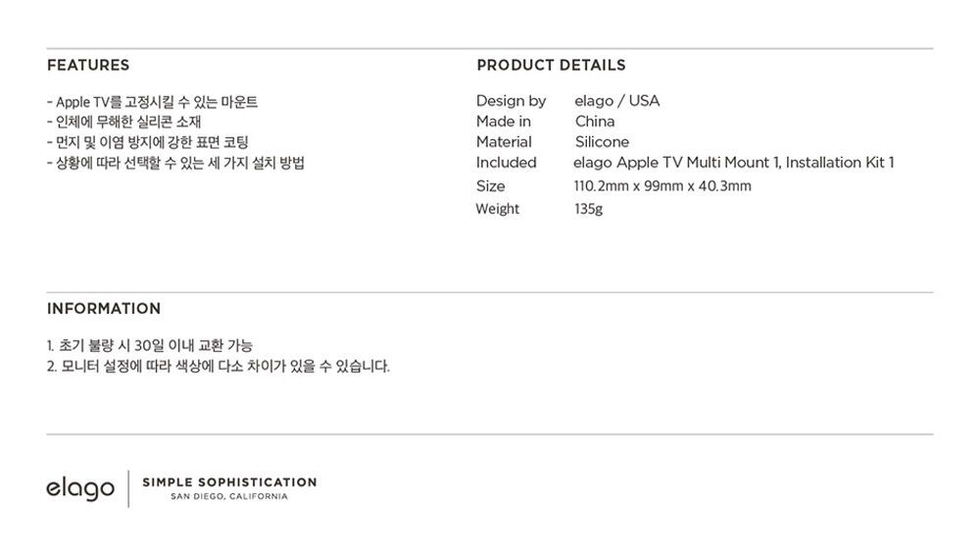Click the Weight label
The height and width of the screenshot is (551, 980).
point(498,209)
